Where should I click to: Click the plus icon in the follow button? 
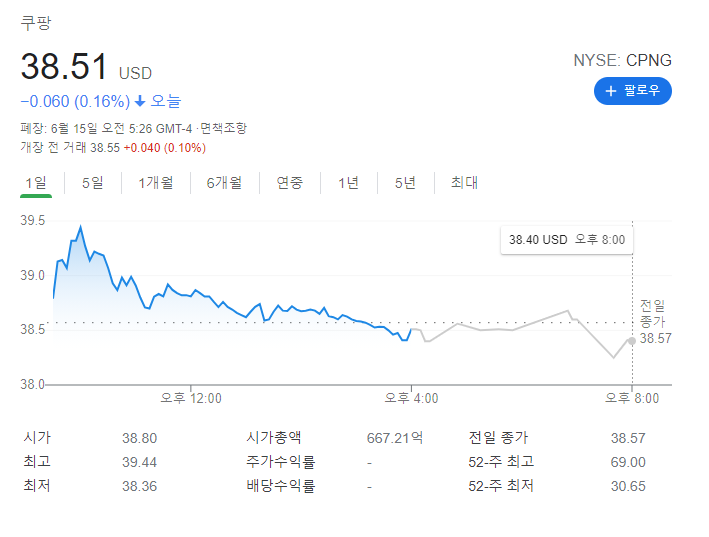point(611,91)
